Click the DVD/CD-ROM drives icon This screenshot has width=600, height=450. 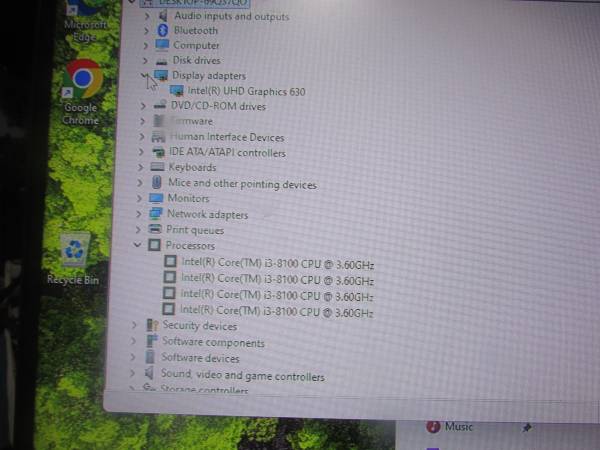pyautogui.click(x=160, y=105)
